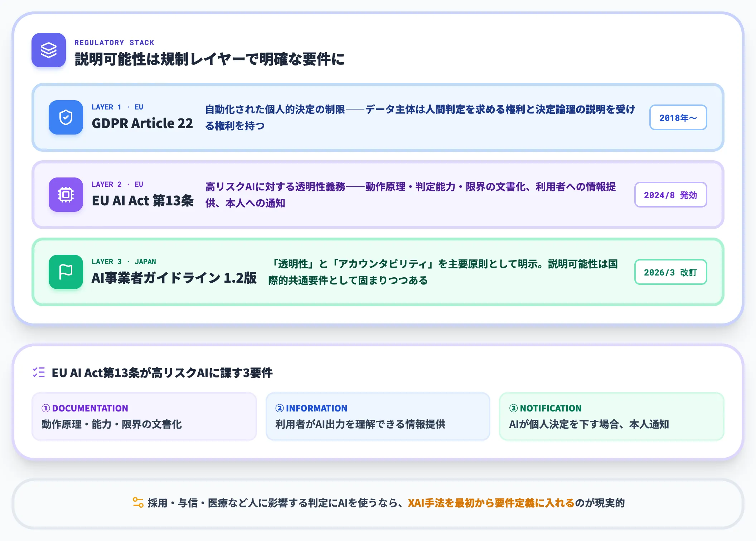The image size is (756, 541).
Task: Select the heading 説明可能性は規制レイヤーで明確な要件に
Action: [x=209, y=59]
